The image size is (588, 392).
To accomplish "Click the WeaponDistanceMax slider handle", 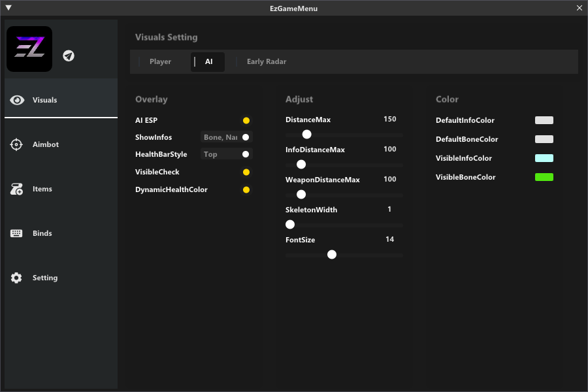I will (x=301, y=194).
